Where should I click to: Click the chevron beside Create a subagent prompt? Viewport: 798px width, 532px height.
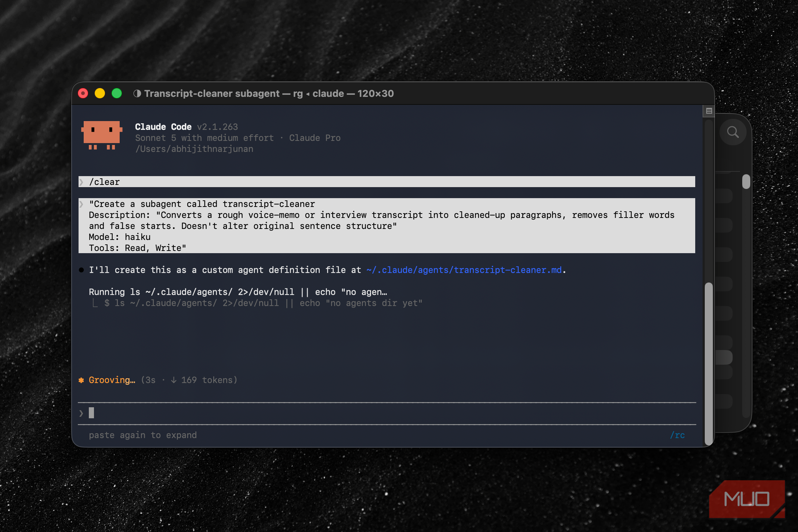click(x=81, y=204)
